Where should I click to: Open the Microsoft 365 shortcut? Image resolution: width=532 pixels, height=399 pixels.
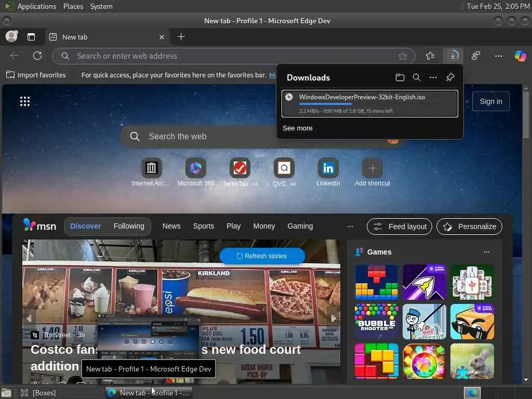[196, 172]
